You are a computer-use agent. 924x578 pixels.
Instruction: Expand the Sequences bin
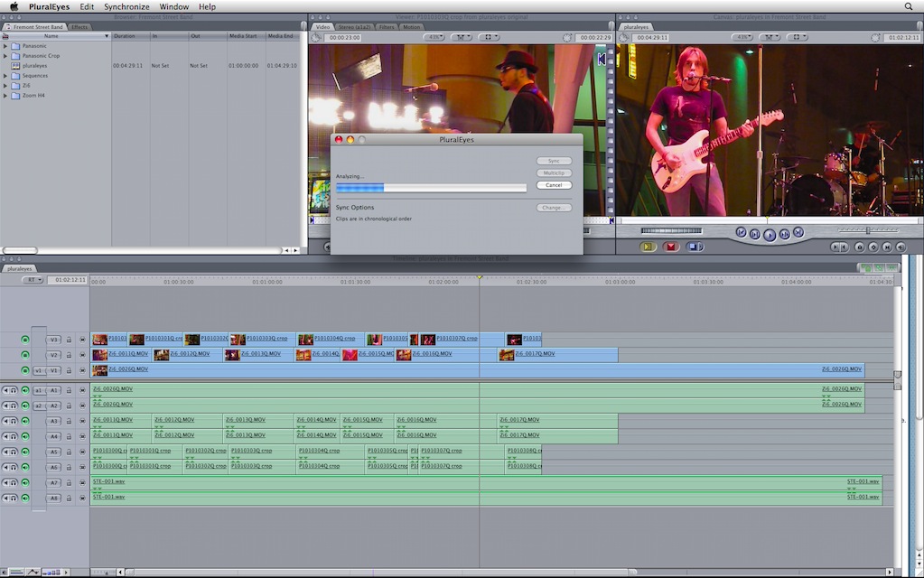click(x=6, y=76)
